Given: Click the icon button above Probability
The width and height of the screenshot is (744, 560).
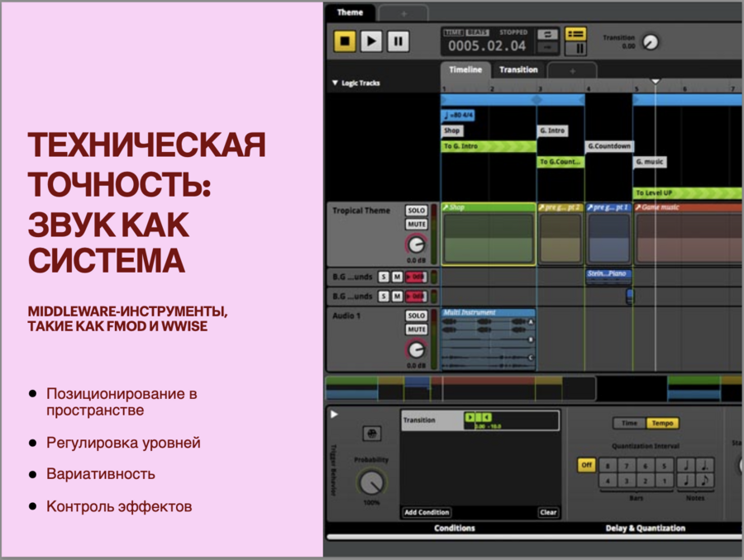Looking at the screenshot, I should coord(371,434).
